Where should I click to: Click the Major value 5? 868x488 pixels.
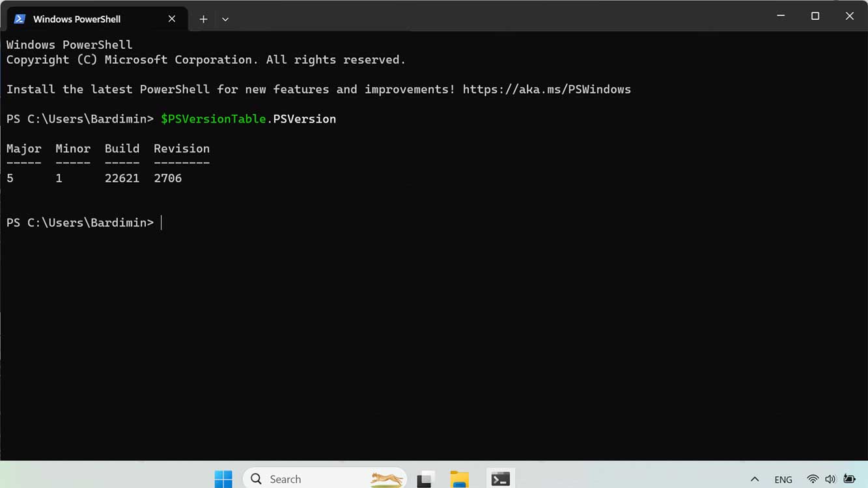pyautogui.click(x=10, y=178)
